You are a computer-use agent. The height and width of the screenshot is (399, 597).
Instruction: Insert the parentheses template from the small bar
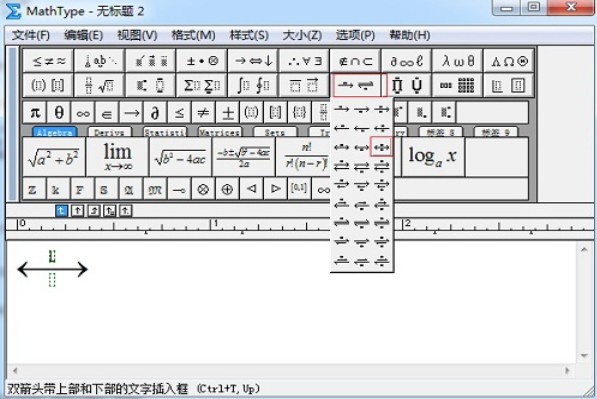(x=251, y=113)
